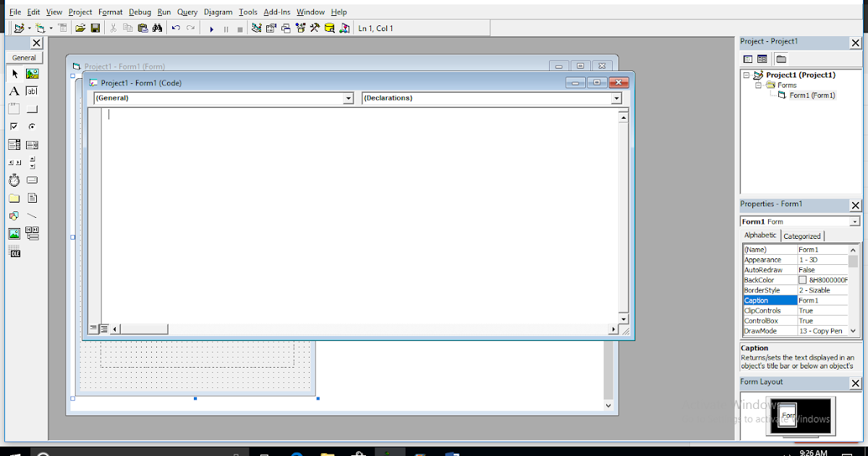The image size is (868, 456).
Task: Open the Object Browser via its toolbar icon
Action: click(x=300, y=28)
